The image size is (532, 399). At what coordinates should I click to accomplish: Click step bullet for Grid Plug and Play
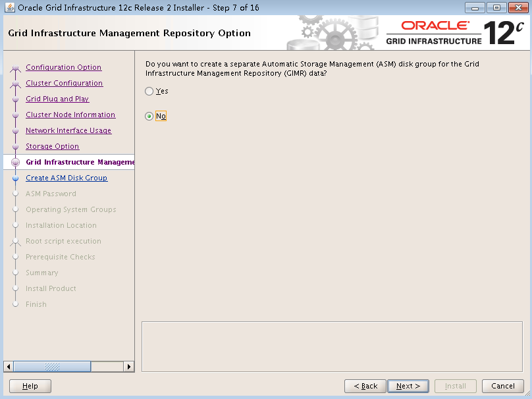(15, 99)
